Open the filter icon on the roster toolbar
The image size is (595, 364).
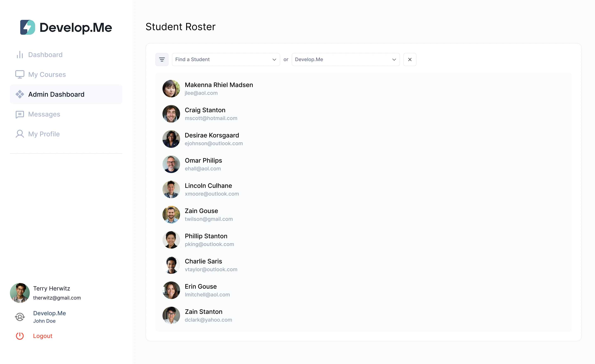(x=162, y=59)
